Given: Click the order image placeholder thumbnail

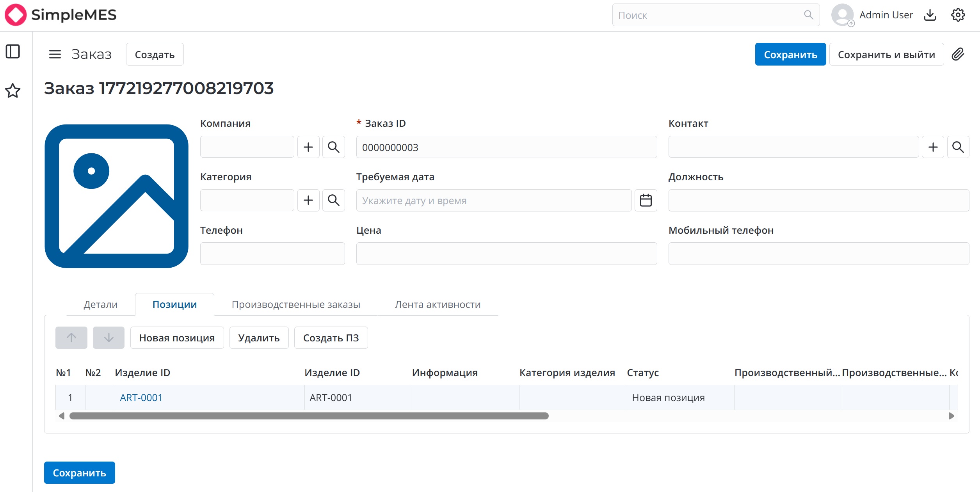Looking at the screenshot, I should point(117,196).
